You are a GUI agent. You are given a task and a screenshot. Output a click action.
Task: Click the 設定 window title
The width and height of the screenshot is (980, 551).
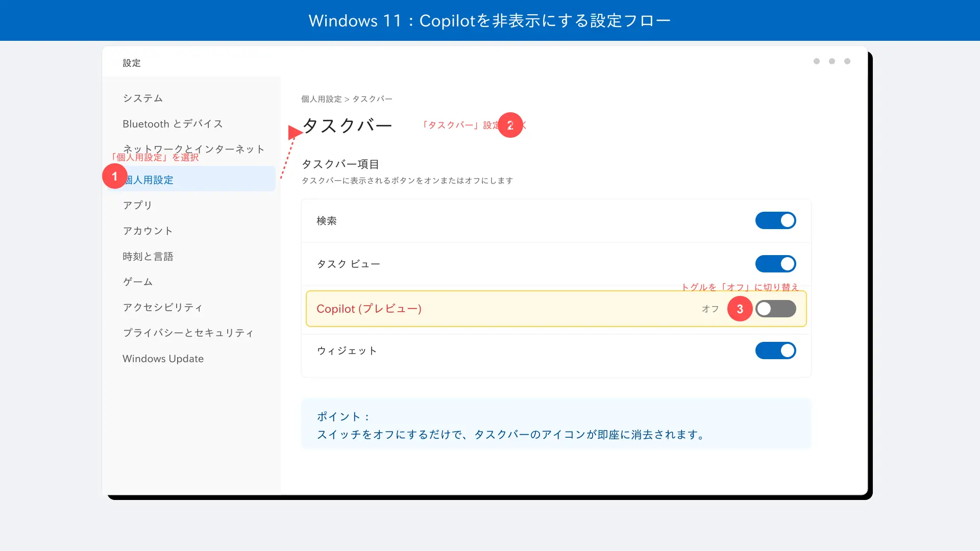coord(132,63)
